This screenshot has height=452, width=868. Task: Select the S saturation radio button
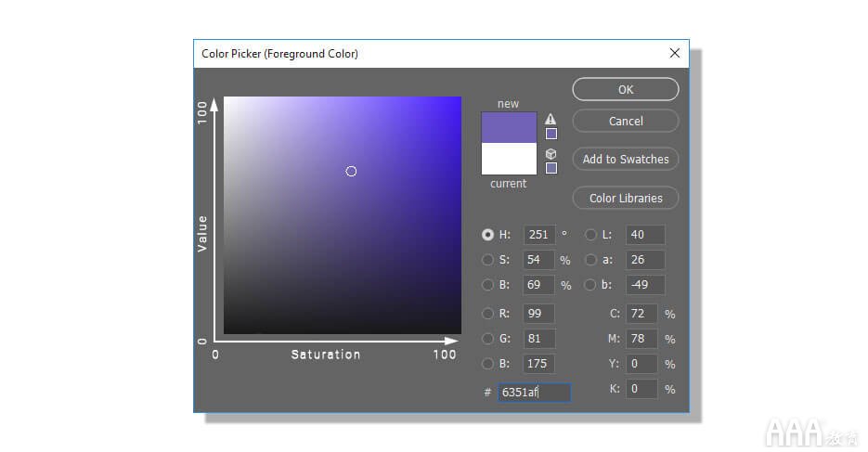(487, 260)
